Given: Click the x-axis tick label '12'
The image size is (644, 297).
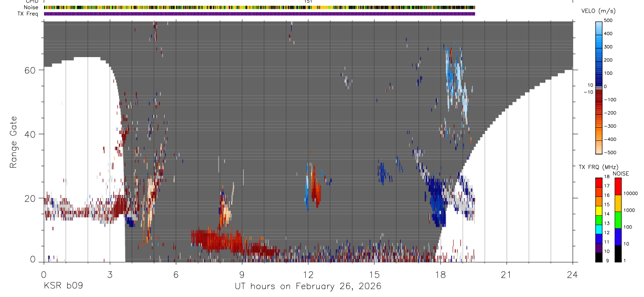Looking at the screenshot, I should [308, 274].
